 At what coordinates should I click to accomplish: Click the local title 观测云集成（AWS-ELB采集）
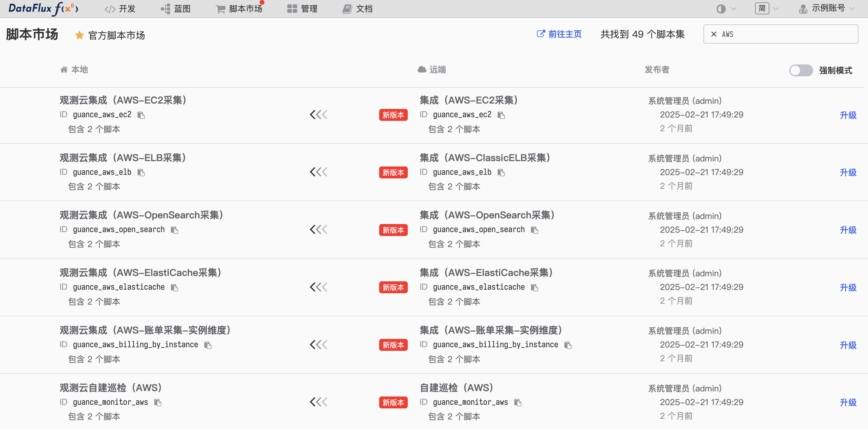[124, 158]
